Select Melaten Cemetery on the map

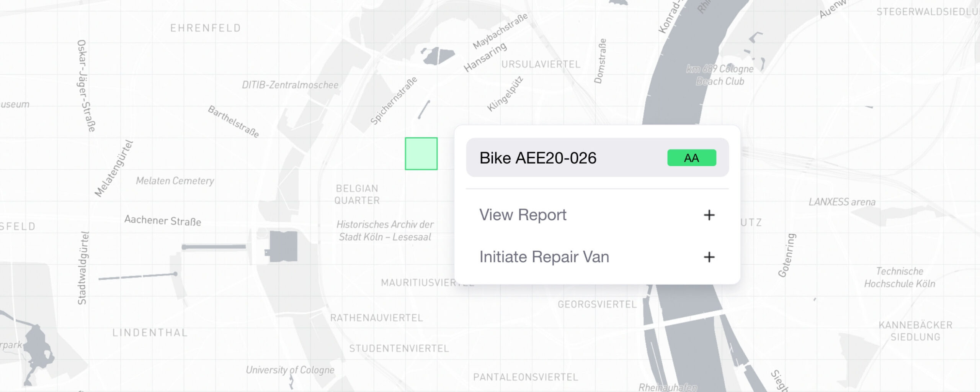click(175, 180)
